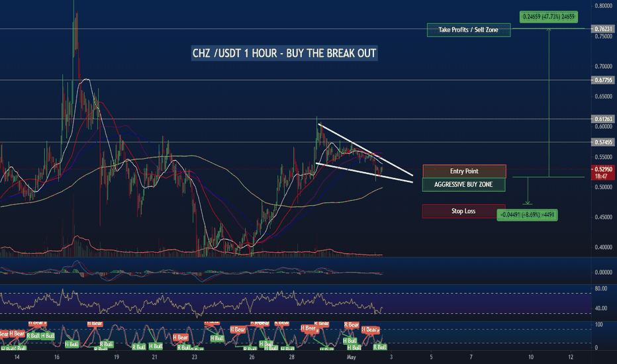Click the 0.45000 tick on price axis
The height and width of the screenshot is (364, 617).
[603, 217]
